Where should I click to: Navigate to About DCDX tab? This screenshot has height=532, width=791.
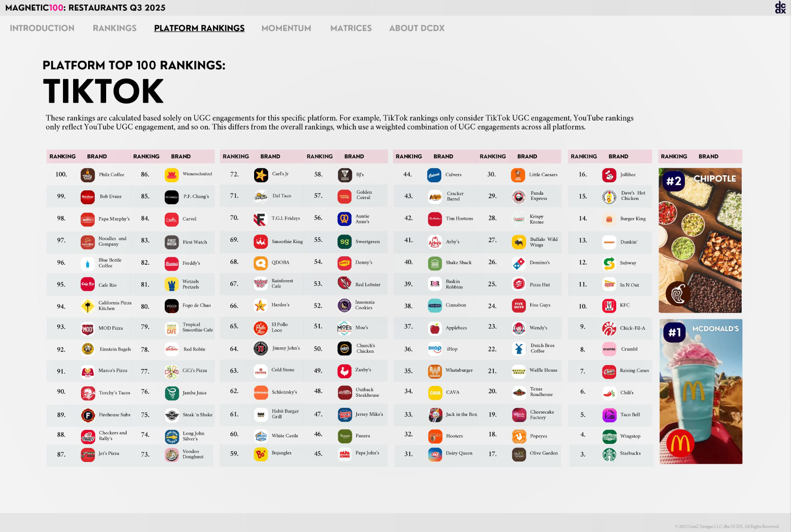pyautogui.click(x=417, y=28)
